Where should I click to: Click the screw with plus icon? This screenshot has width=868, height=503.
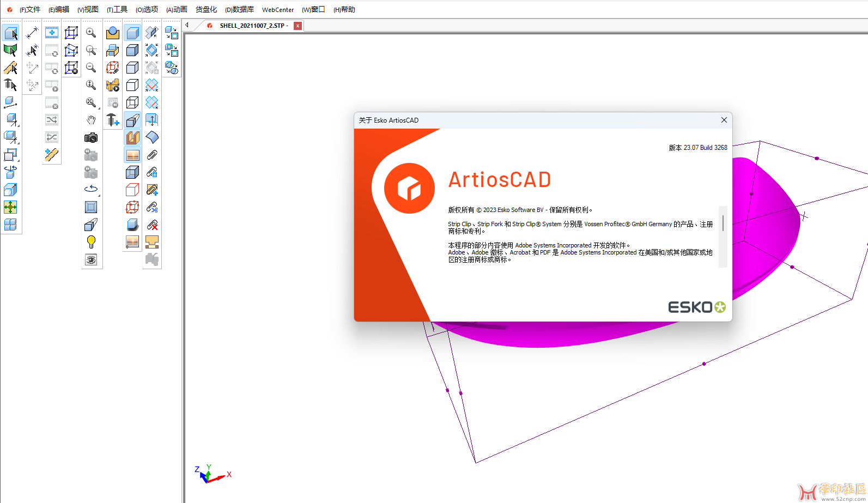[112, 120]
